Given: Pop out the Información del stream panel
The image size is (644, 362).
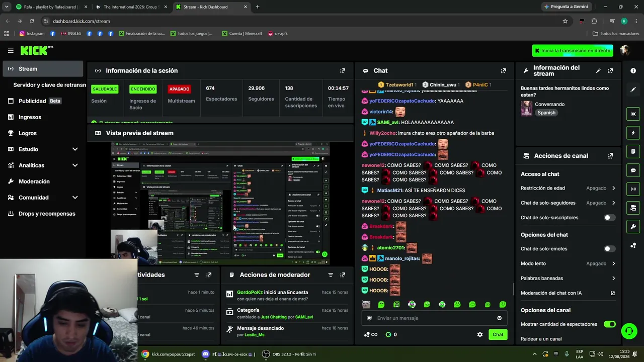Looking at the screenshot, I should click(x=610, y=71).
